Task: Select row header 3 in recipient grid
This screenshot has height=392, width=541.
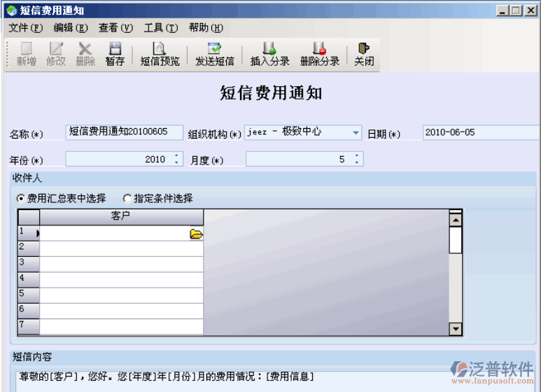Action: click(29, 264)
